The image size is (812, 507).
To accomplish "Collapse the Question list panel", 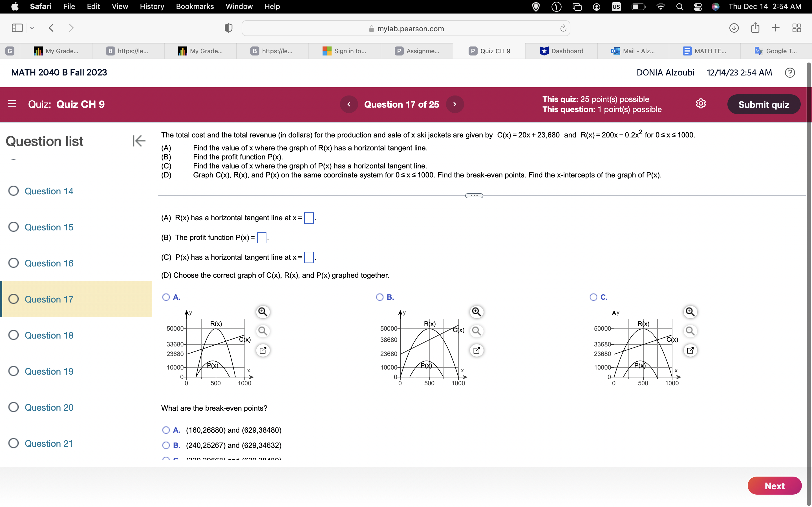I will 139,141.
